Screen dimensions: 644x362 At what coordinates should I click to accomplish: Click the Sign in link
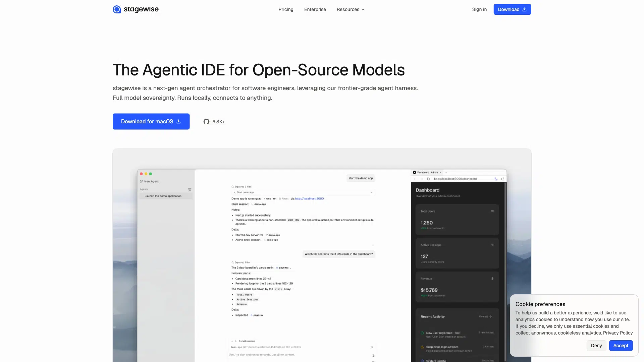[479, 9]
